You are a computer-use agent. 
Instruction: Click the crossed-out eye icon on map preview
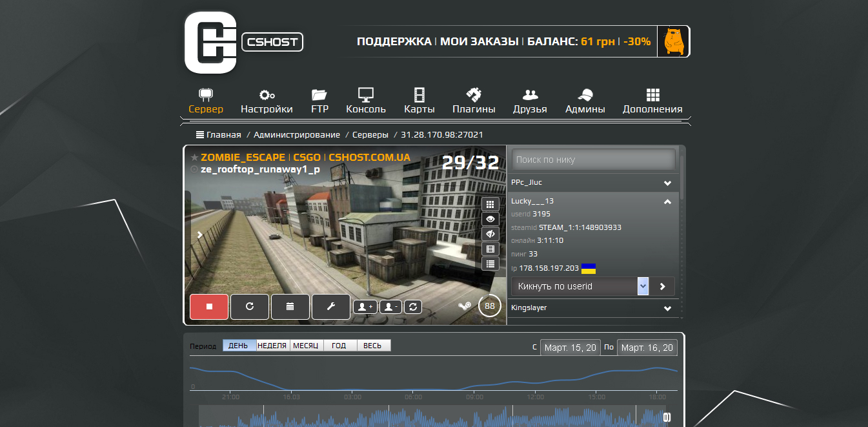pyautogui.click(x=490, y=234)
